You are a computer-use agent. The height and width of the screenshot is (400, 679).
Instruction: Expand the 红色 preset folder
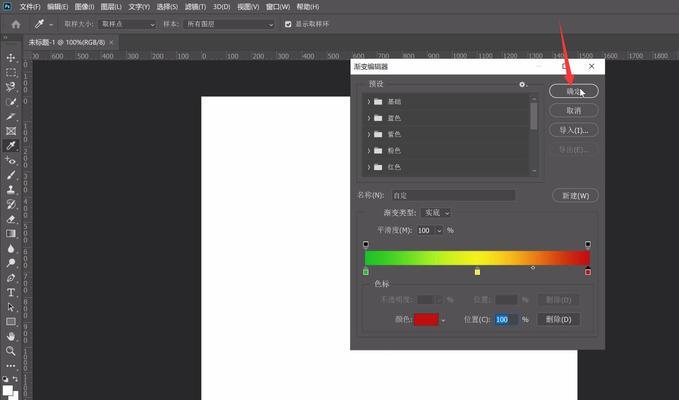click(369, 167)
